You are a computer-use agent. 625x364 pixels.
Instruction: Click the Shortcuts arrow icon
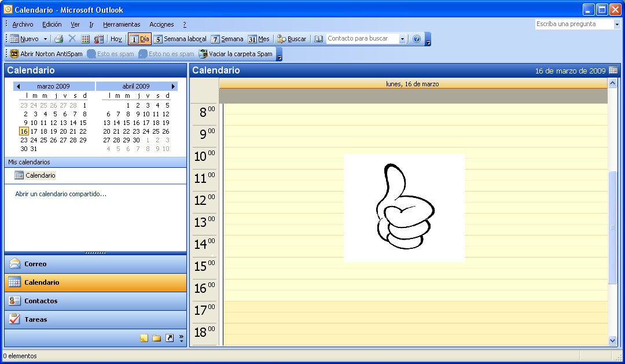pyautogui.click(x=169, y=338)
